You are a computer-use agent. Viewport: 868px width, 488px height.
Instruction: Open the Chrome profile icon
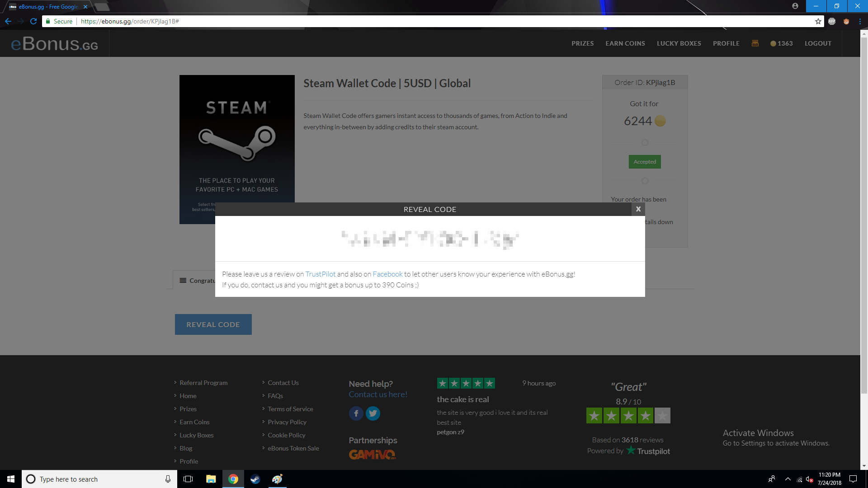795,6
